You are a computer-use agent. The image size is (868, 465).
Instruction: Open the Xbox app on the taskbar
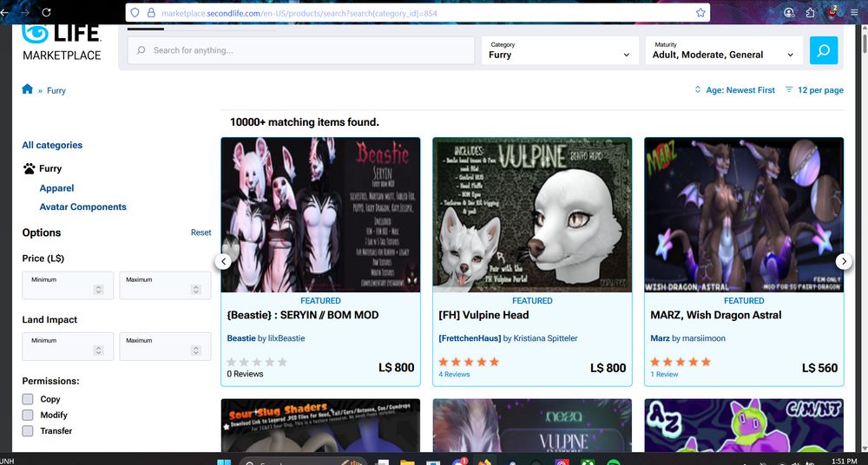coord(588,462)
